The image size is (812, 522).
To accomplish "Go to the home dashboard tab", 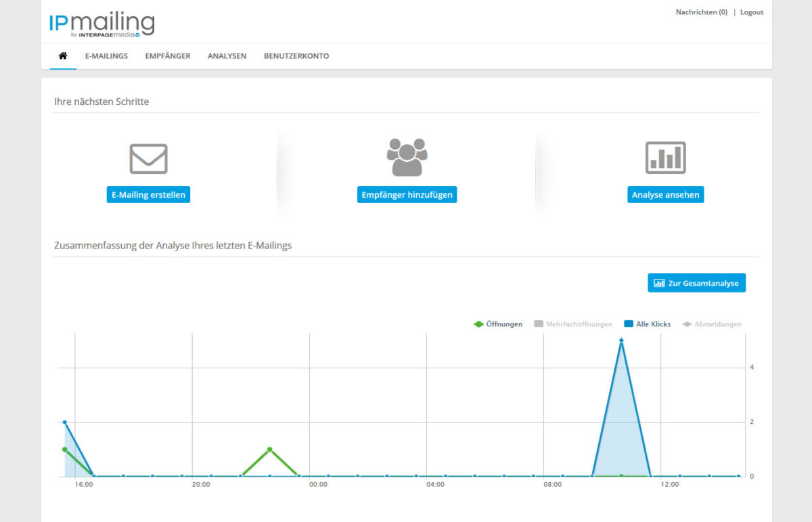I will [63, 56].
